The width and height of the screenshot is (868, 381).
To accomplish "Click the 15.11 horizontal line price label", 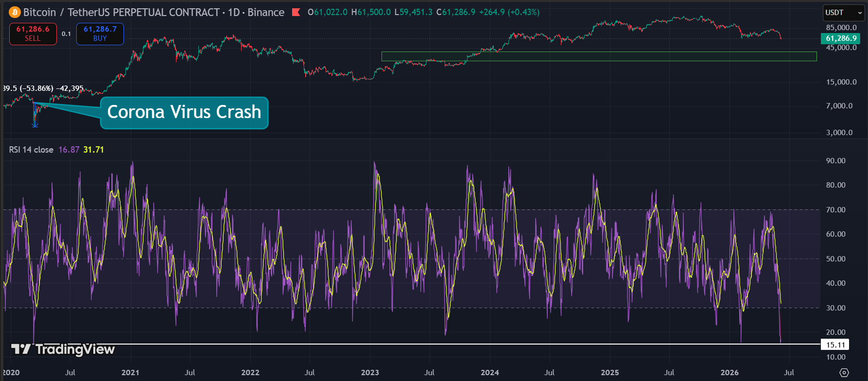I will click(x=835, y=345).
